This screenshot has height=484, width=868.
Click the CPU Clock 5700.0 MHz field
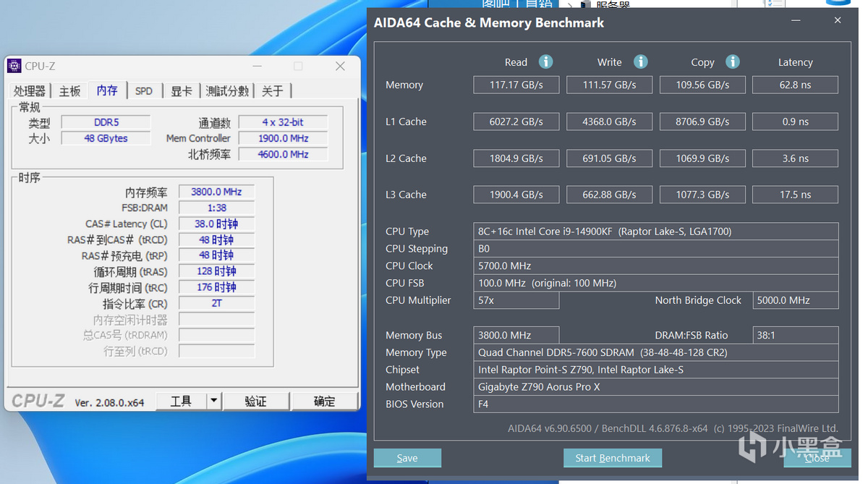click(x=656, y=266)
